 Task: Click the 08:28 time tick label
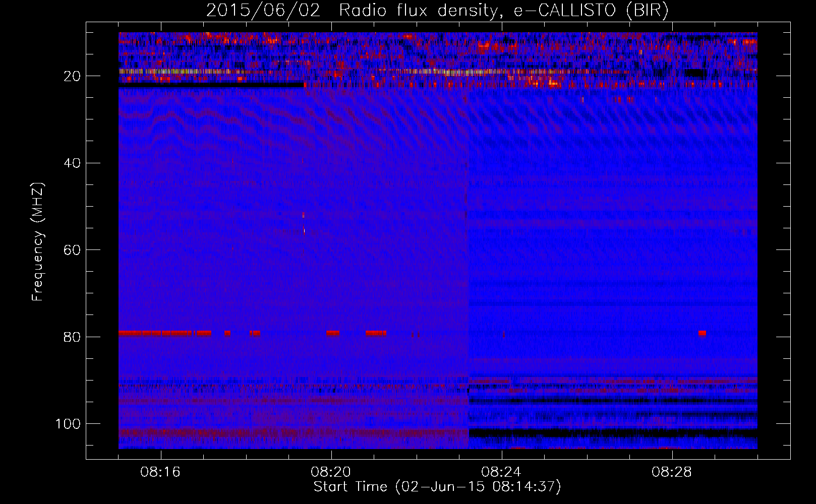click(672, 472)
